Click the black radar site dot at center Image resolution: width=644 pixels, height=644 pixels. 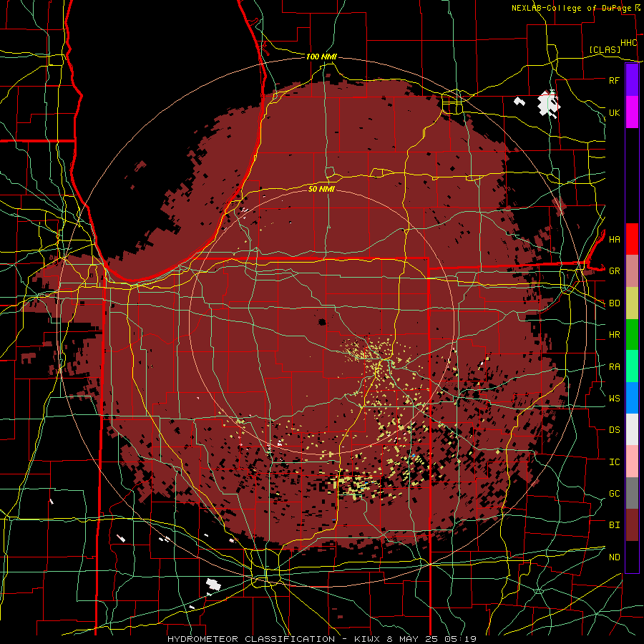click(322, 321)
